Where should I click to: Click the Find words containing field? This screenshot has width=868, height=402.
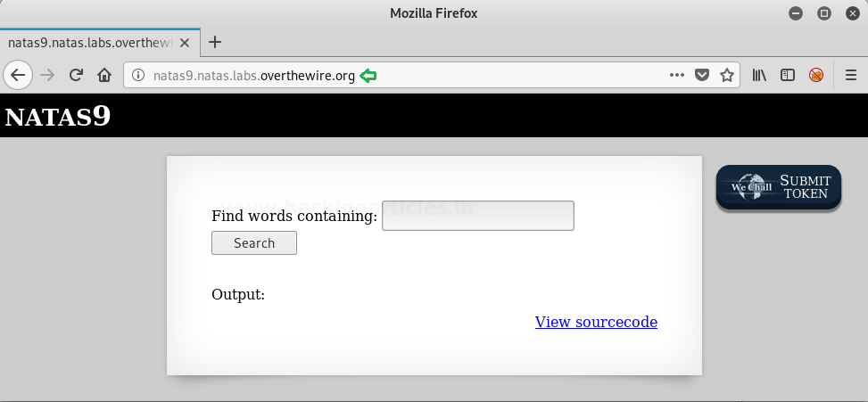[x=478, y=216]
